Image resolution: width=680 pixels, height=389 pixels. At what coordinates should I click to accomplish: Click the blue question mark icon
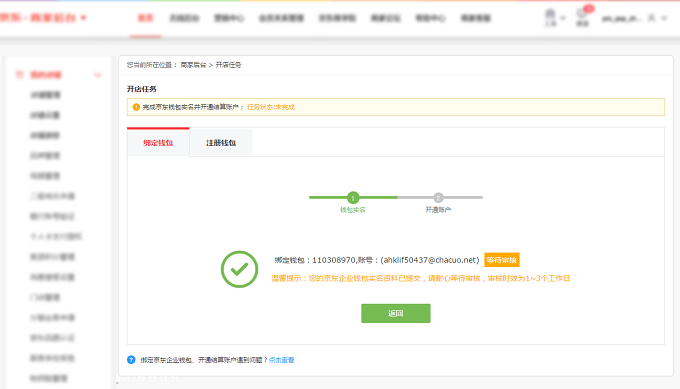pyautogui.click(x=131, y=360)
